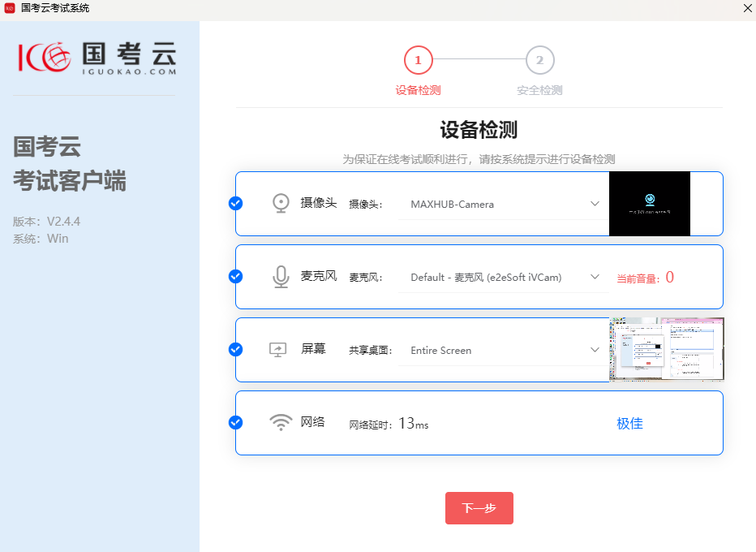Click the blue checkmark beside 网络
The image size is (756, 552).
pos(236,422)
